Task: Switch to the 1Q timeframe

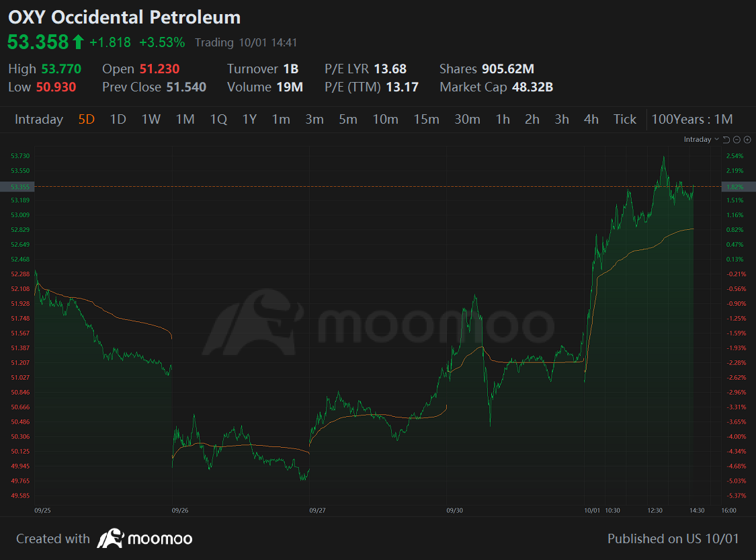Action: (x=218, y=119)
